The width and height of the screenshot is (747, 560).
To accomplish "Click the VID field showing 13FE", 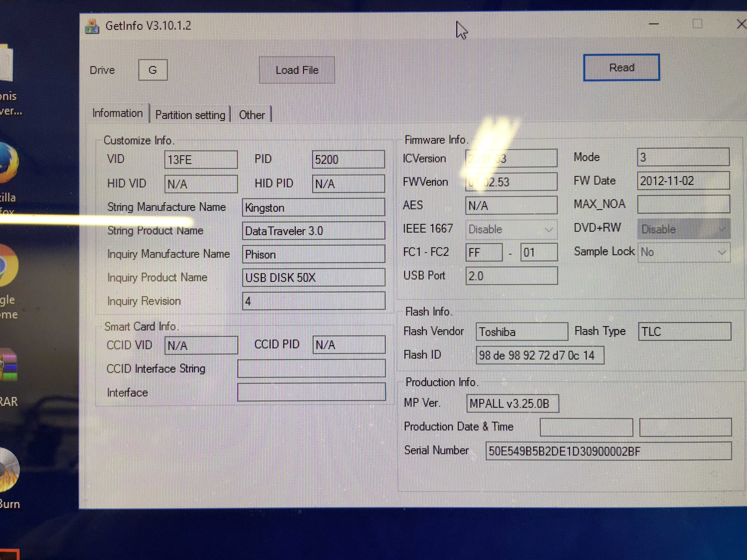I will coord(201,159).
